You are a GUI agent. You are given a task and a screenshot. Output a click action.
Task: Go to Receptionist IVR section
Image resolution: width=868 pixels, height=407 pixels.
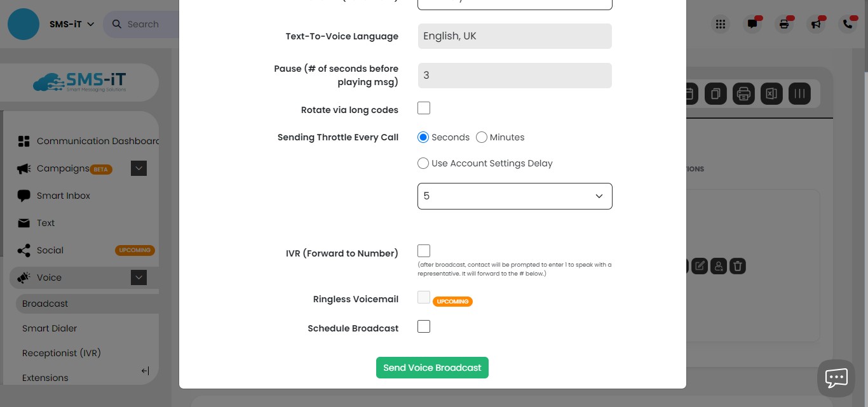(61, 353)
